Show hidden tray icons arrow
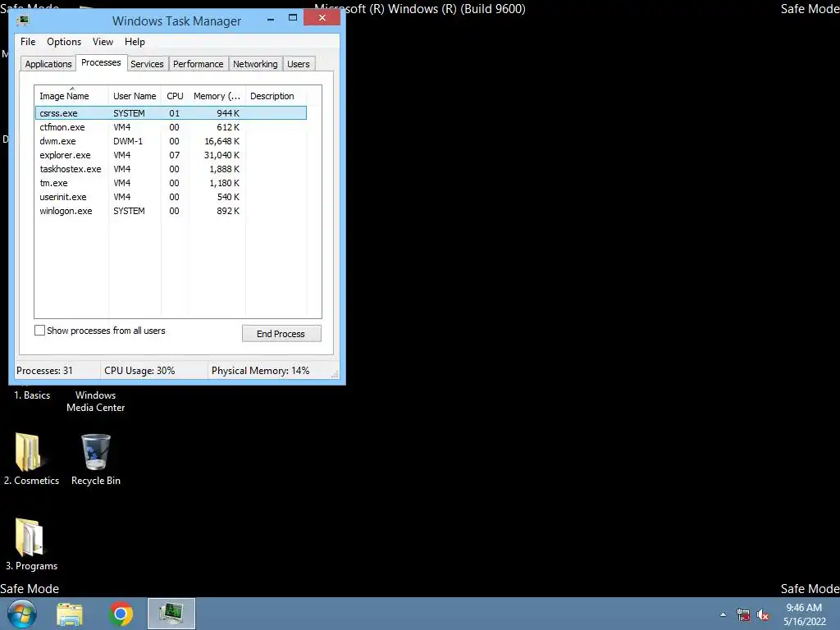Viewport: 840px width, 630px height. tap(724, 614)
